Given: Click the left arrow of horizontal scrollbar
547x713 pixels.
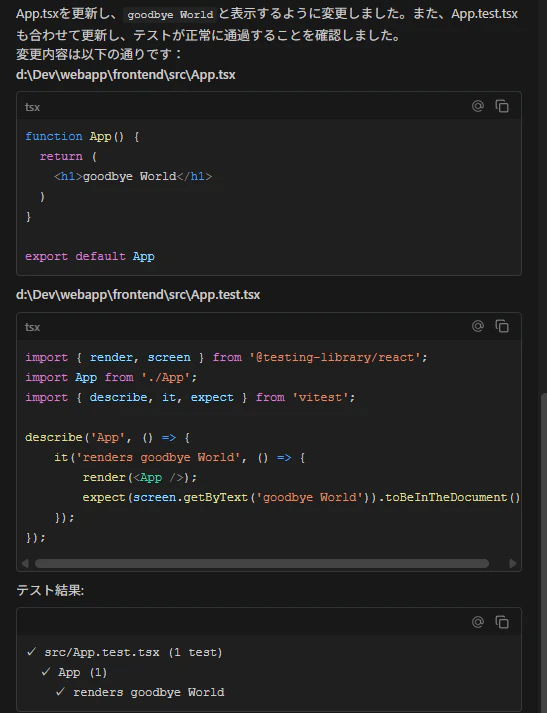Looking at the screenshot, I should tap(25, 563).
